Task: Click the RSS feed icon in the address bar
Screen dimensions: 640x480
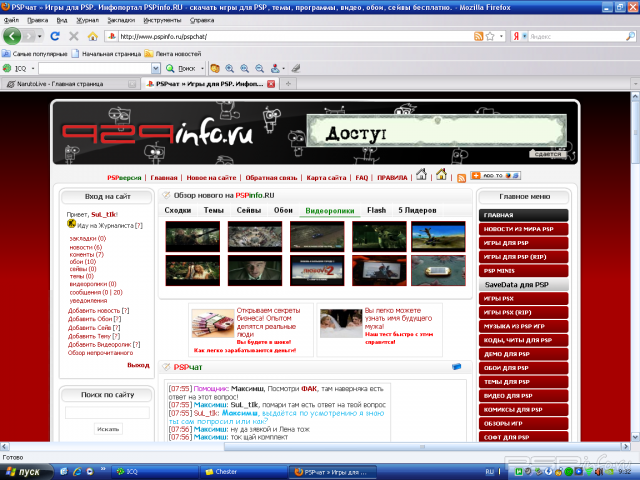Action: 478,36
